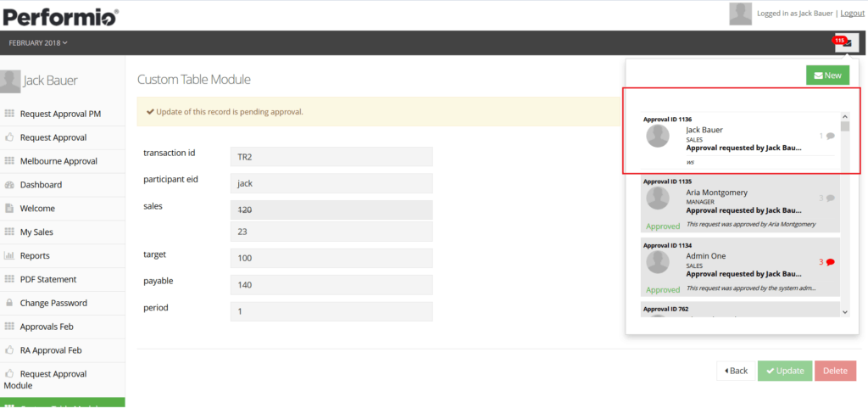Click grid icon beside Approvals Feb
Screen dimensions: 868x408
point(9,327)
